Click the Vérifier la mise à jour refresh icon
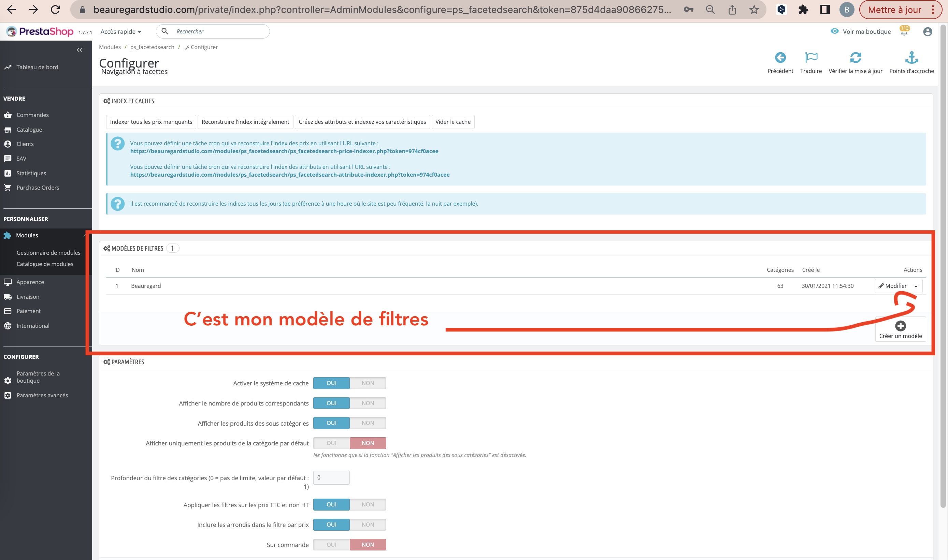The width and height of the screenshot is (948, 560). [x=856, y=57]
